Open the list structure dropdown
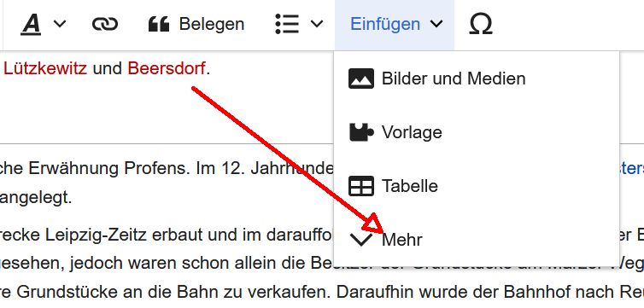 [x=299, y=24]
